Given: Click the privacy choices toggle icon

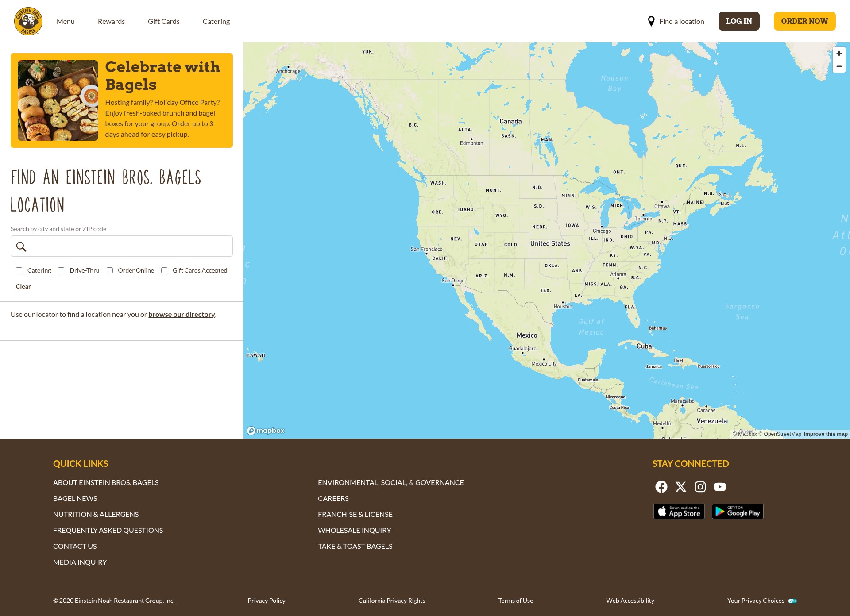Looking at the screenshot, I should pyautogui.click(x=792, y=601).
